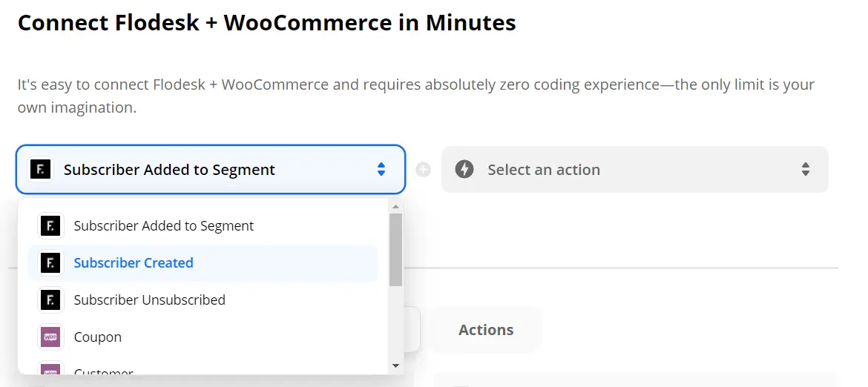The image size is (868, 387).
Task: Click WooCommerce icon beside Coupon option
Action: tap(50, 337)
